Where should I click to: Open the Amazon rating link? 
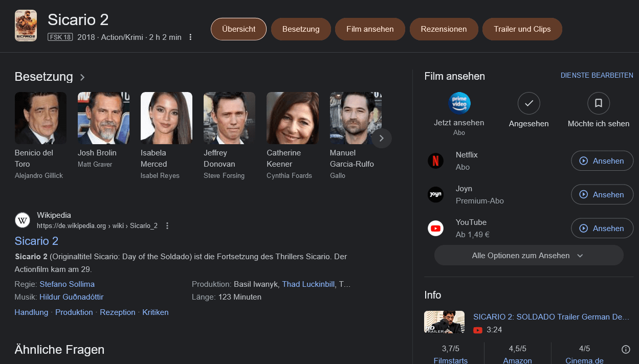click(x=517, y=360)
